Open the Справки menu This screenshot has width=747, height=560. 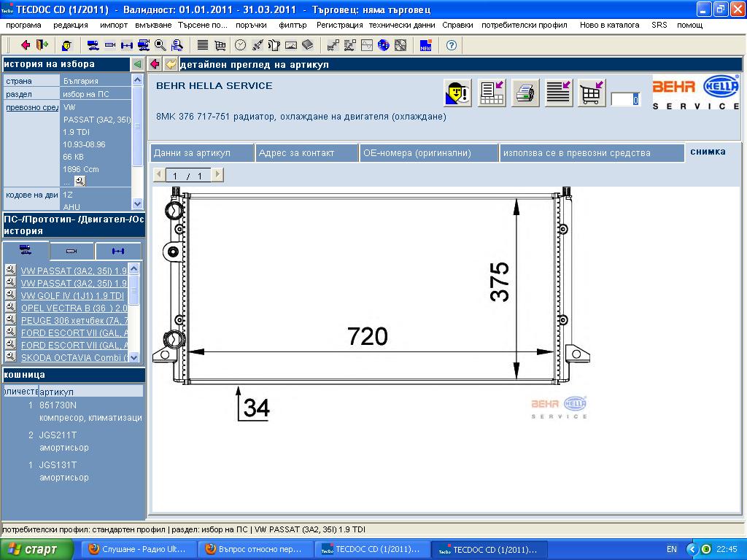pyautogui.click(x=457, y=25)
